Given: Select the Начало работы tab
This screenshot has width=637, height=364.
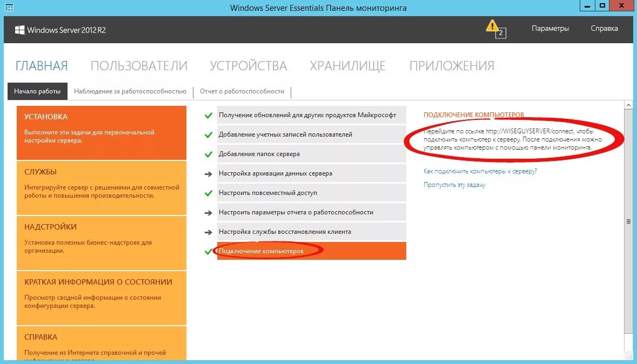Looking at the screenshot, I should 37,91.
